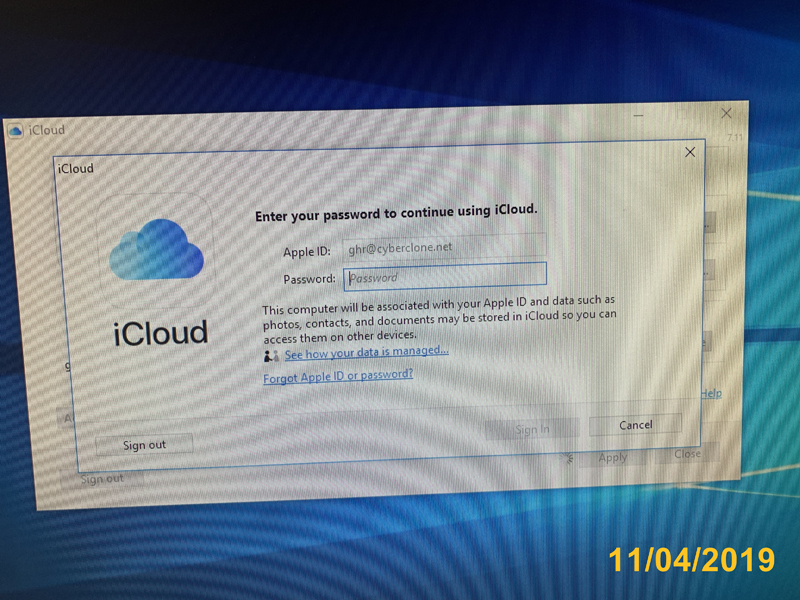Click the greyed Sign In button
Image resolution: width=800 pixels, height=600 pixels.
tap(532, 429)
